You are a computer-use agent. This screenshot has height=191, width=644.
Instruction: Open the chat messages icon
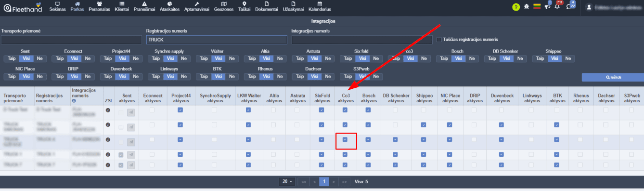569,6
